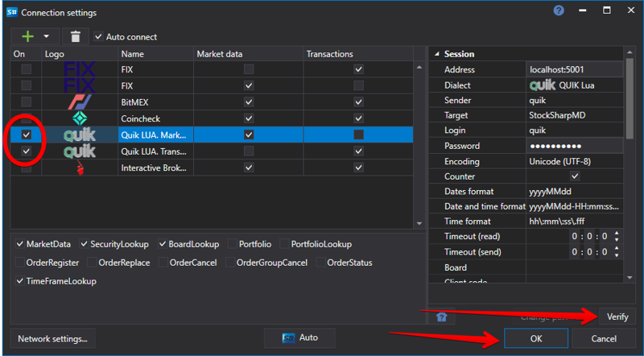Toggle the SecurityLookup checkbox
The width and height of the screenshot is (644, 356).
pyautogui.click(x=84, y=244)
